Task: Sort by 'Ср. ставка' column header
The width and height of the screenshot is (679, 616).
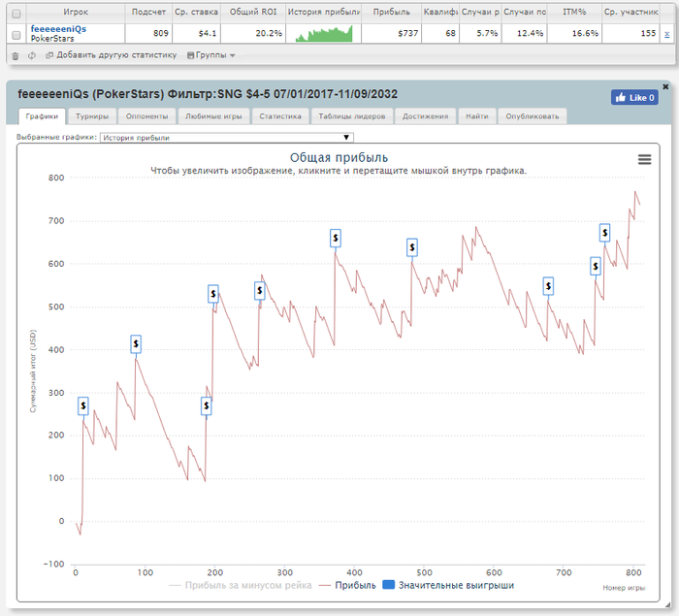Action: coord(196,13)
